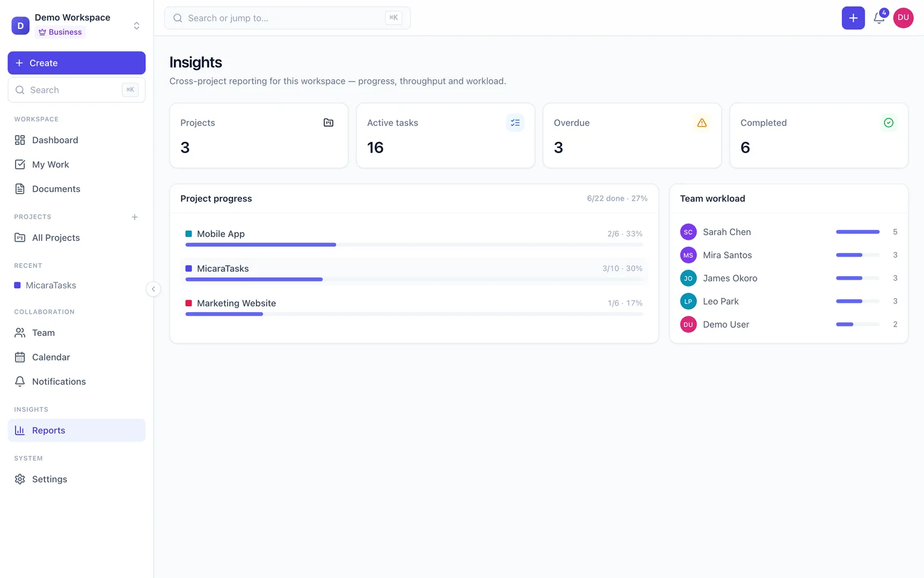Open the Active tasks card showing 16

[x=445, y=136]
